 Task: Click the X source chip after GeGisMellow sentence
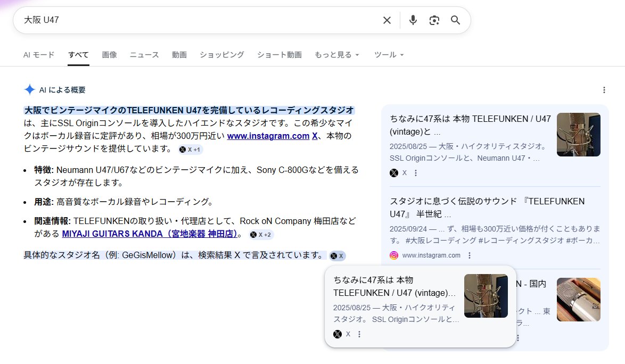point(337,255)
